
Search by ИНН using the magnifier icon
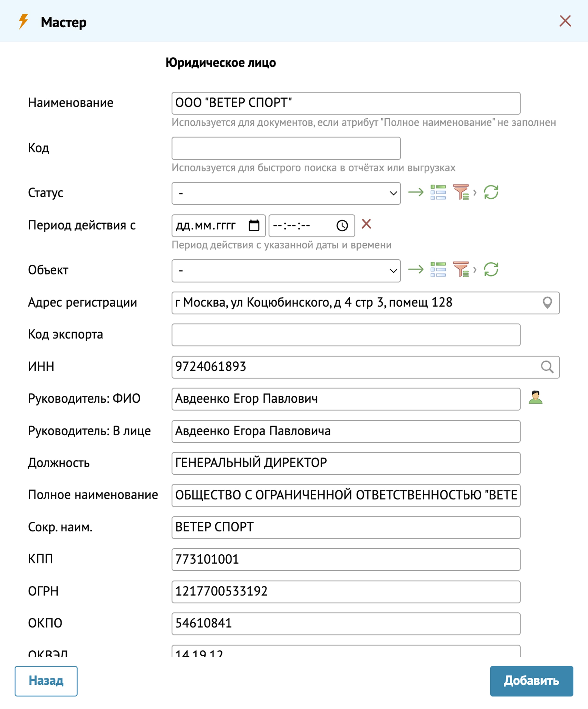(x=547, y=367)
